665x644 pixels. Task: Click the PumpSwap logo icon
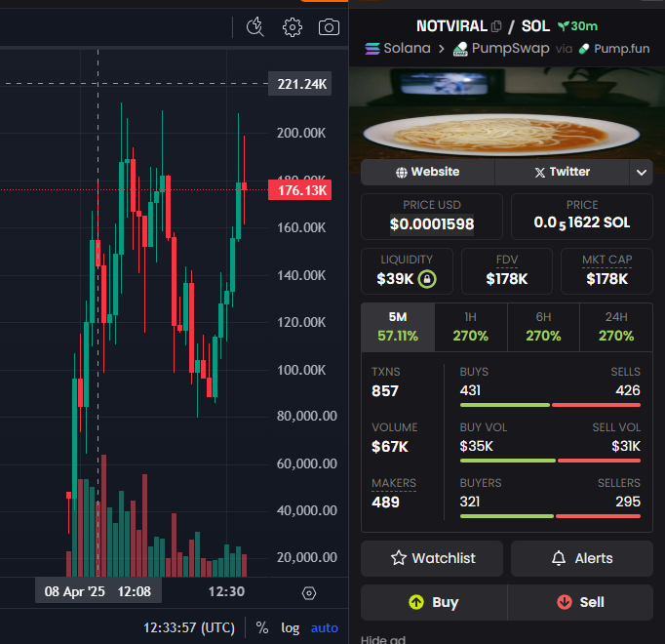(460, 49)
